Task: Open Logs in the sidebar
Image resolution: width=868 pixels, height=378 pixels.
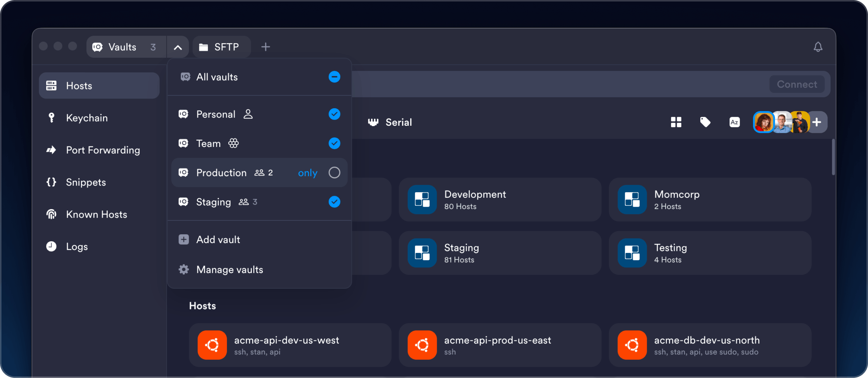Action: 99,246
